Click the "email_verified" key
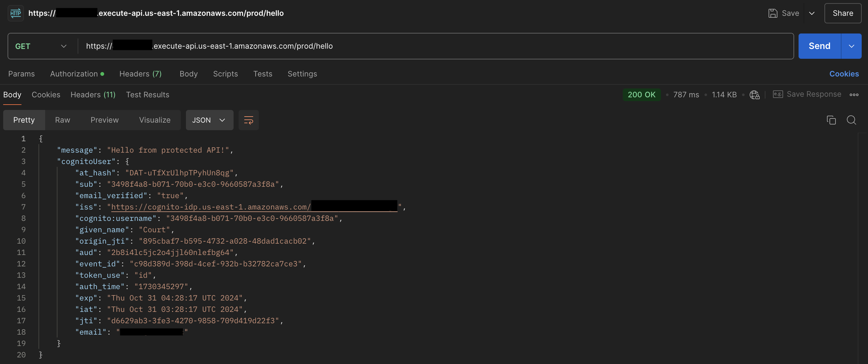The height and width of the screenshot is (364, 868). pos(111,196)
